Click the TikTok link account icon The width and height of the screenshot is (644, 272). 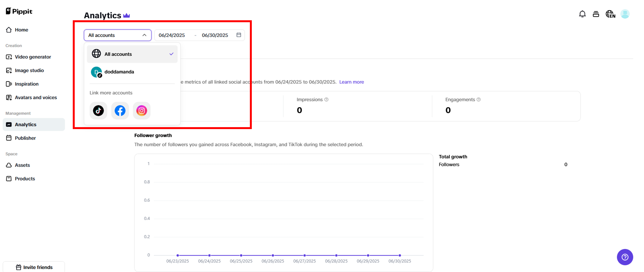[98, 111]
